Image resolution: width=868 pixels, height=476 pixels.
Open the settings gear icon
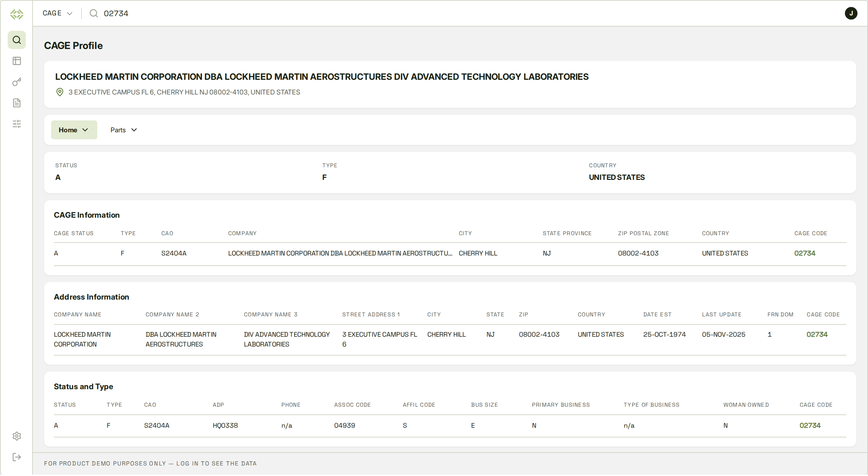17,436
